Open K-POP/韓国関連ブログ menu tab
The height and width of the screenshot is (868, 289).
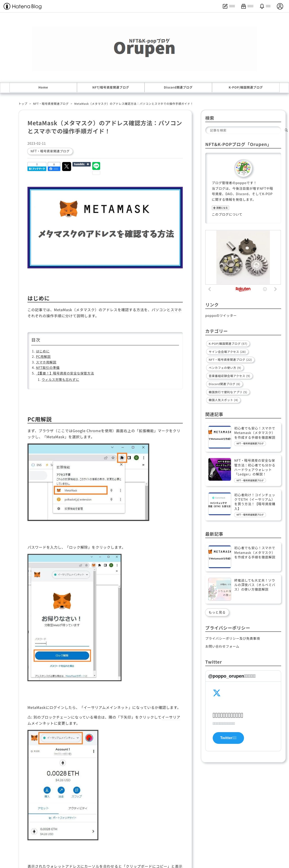pyautogui.click(x=246, y=87)
